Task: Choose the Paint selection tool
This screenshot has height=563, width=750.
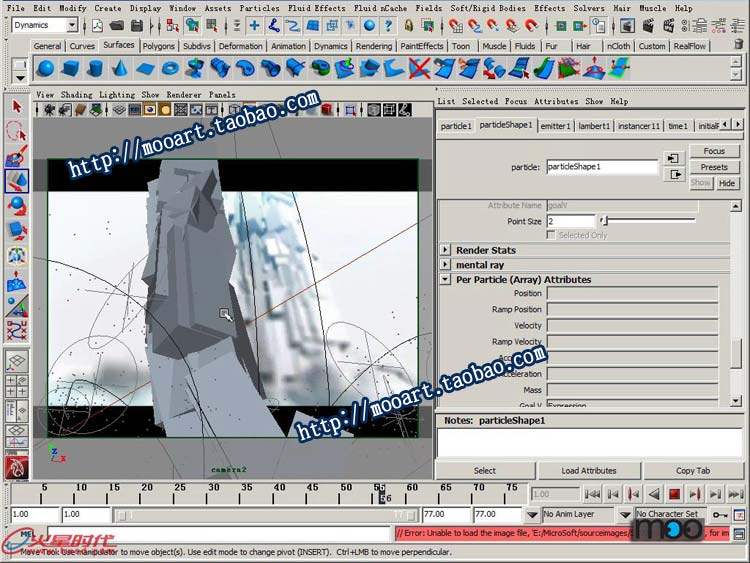Action: pos(17,156)
